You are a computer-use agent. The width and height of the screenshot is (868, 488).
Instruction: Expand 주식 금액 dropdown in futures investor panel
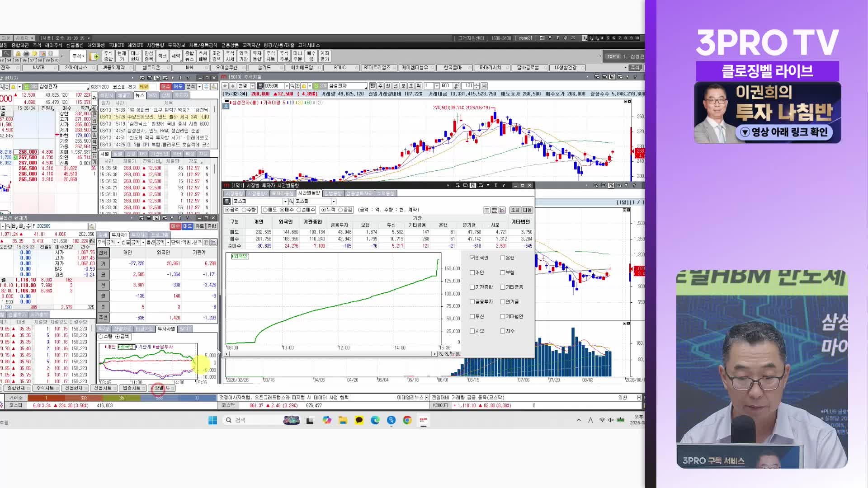119,243
